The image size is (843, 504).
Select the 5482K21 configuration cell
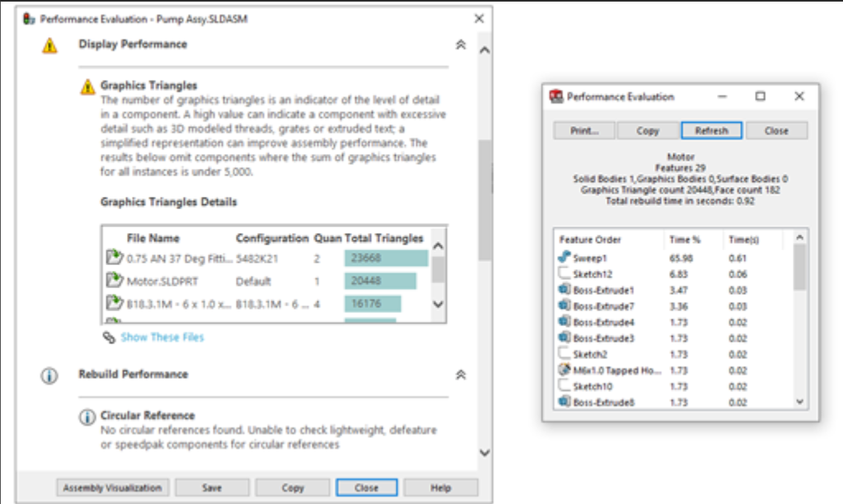pyautogui.click(x=257, y=259)
